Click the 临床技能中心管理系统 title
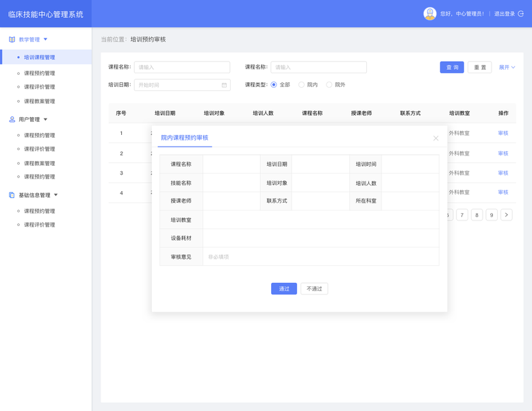This screenshot has height=411, width=532. click(x=46, y=14)
